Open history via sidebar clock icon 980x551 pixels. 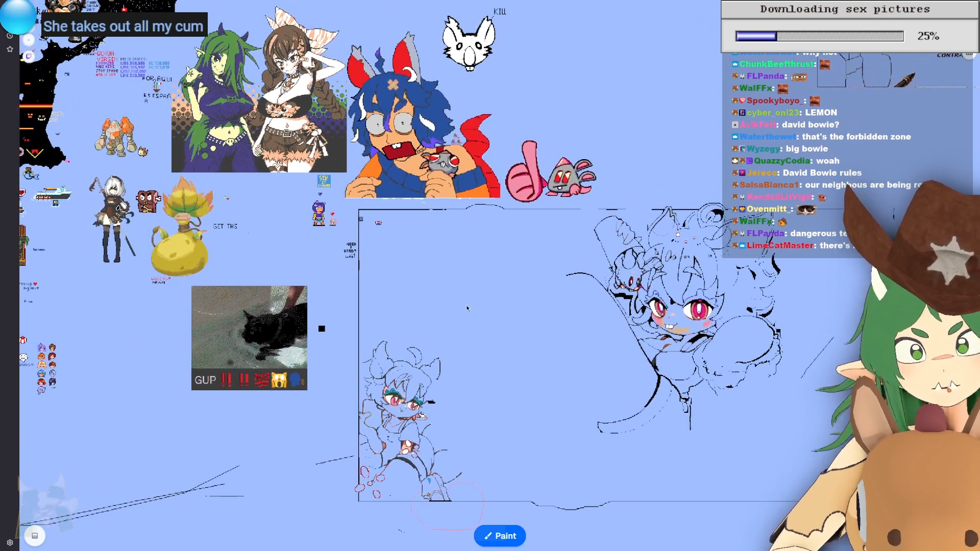[10, 36]
